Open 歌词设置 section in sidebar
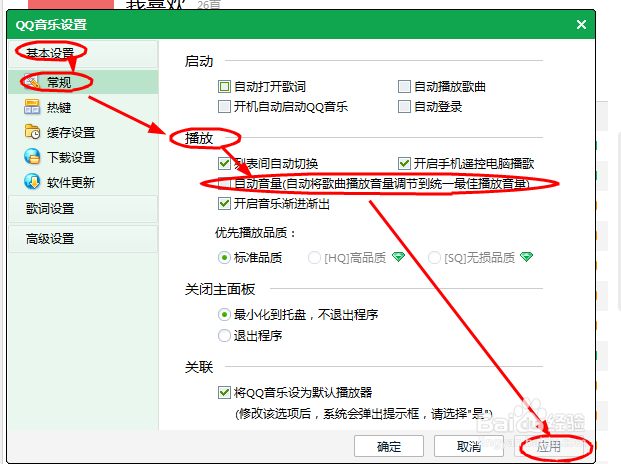The width and height of the screenshot is (621, 464). point(83,209)
